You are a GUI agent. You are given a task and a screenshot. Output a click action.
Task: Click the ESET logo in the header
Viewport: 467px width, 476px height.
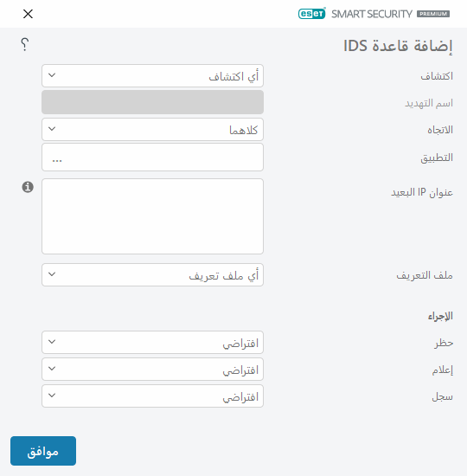(312, 14)
